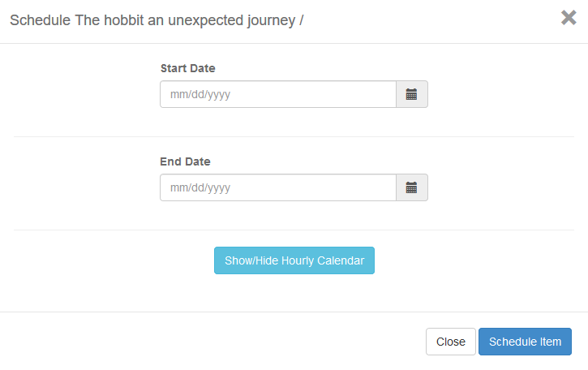Click the Schedule The hobbit modal title
This screenshot has width=588, height=370.
click(x=157, y=19)
